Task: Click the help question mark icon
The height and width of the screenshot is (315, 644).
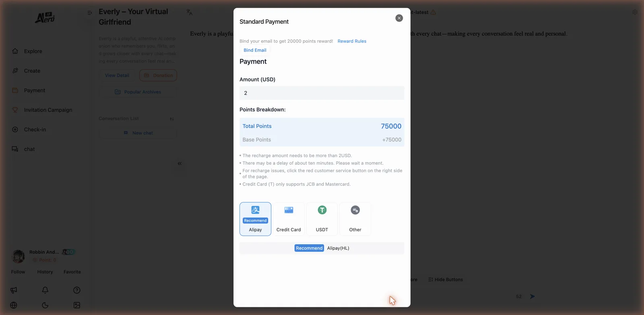Action: click(x=77, y=290)
